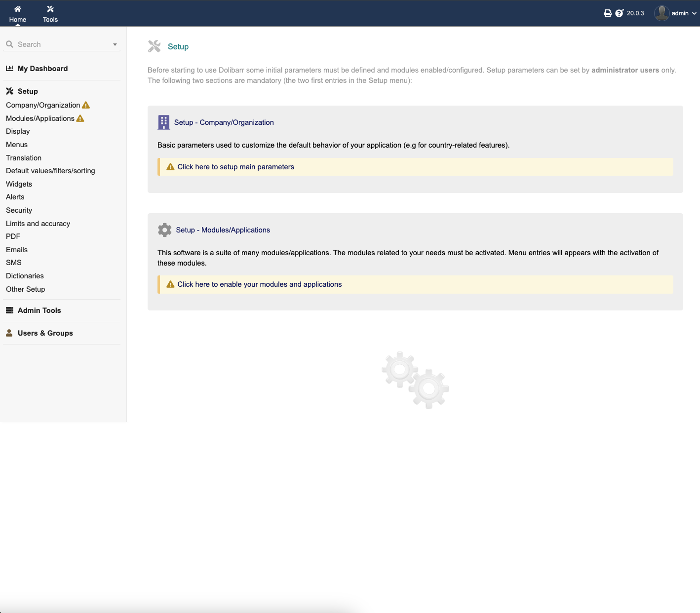Screen dimensions: 700x613
Task: Open the Admin Tools menu section
Action: 39,310
